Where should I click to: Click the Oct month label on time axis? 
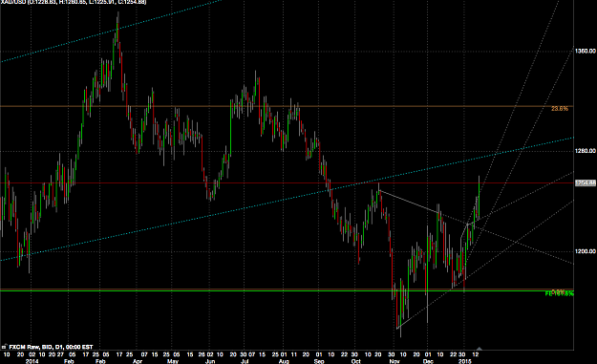coord(355,361)
